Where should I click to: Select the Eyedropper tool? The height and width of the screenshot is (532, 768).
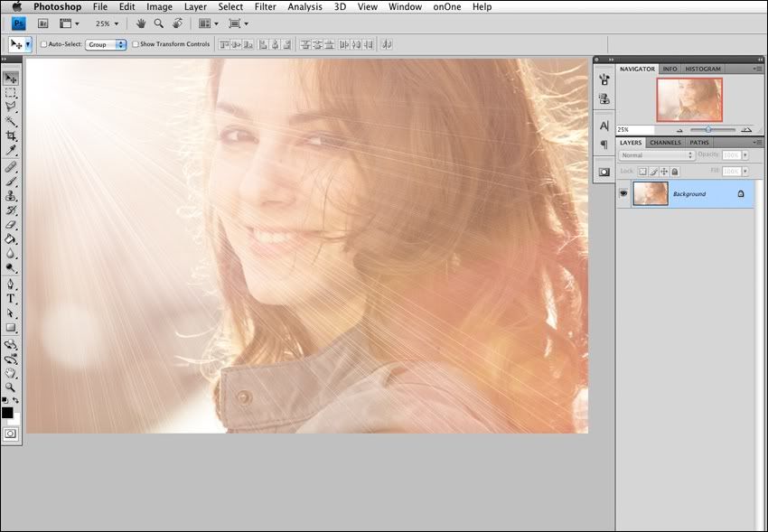11,150
